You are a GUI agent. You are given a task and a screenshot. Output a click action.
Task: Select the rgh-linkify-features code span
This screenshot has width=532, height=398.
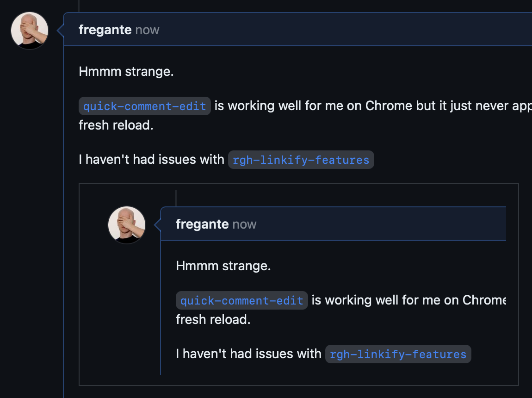click(301, 159)
